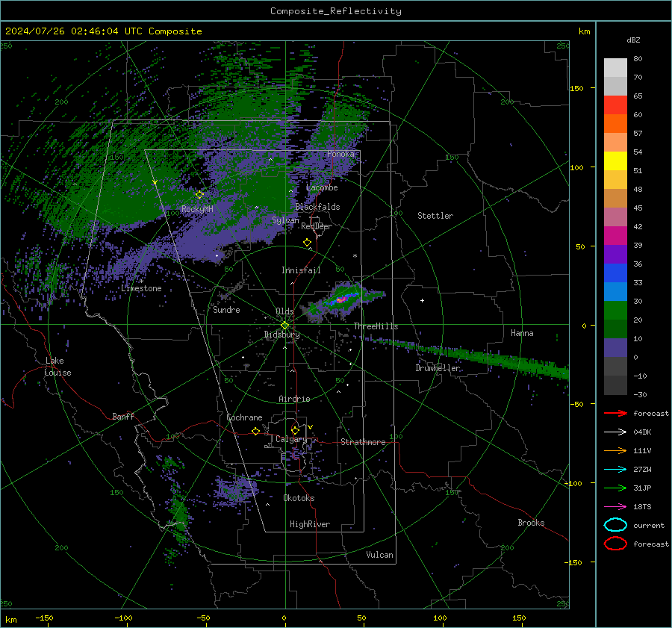Select yellow diamond marker below Cochrane label

(255, 431)
